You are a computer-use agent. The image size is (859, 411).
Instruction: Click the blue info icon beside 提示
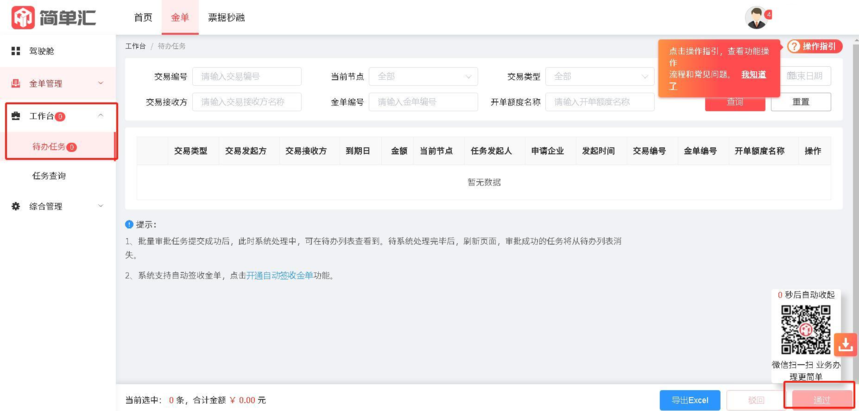129,224
